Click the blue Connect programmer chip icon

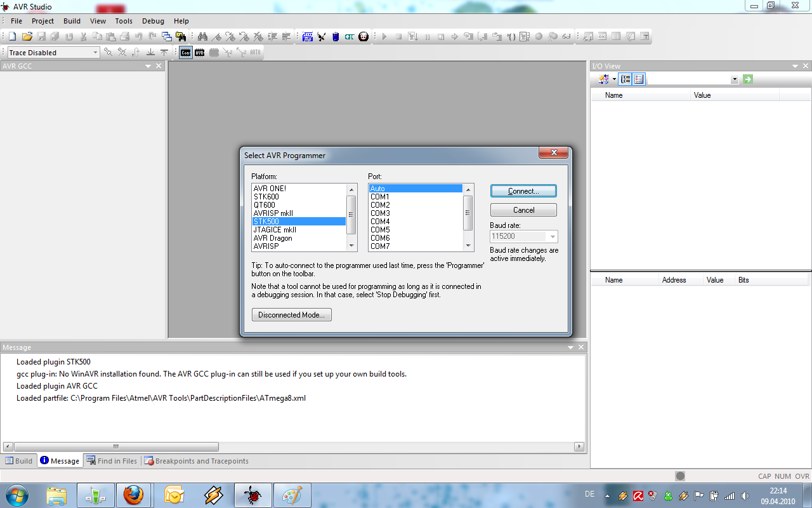308,36
